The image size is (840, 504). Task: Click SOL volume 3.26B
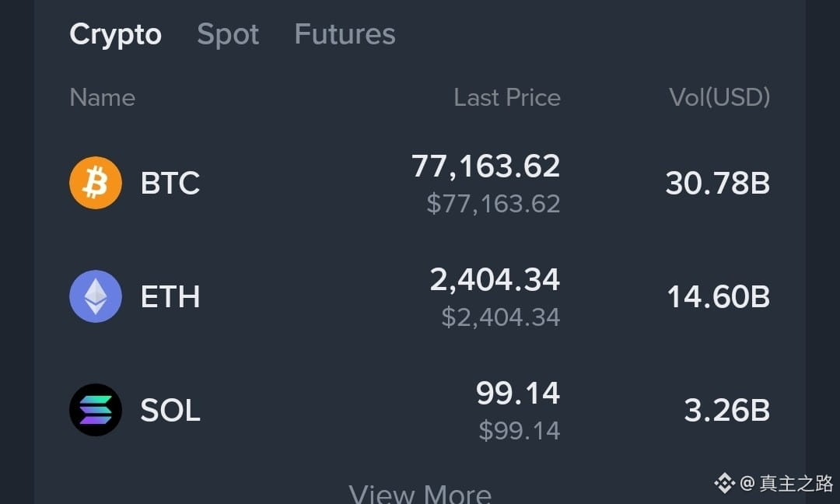coord(727,410)
